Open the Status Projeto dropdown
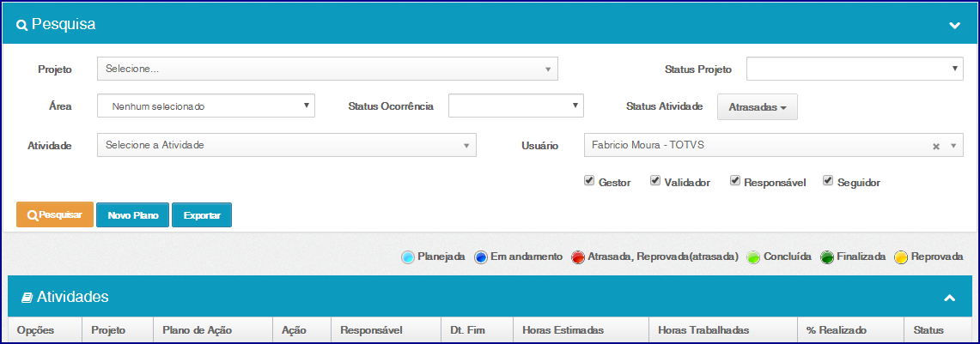Screen dimensions: 980x344 (855, 69)
